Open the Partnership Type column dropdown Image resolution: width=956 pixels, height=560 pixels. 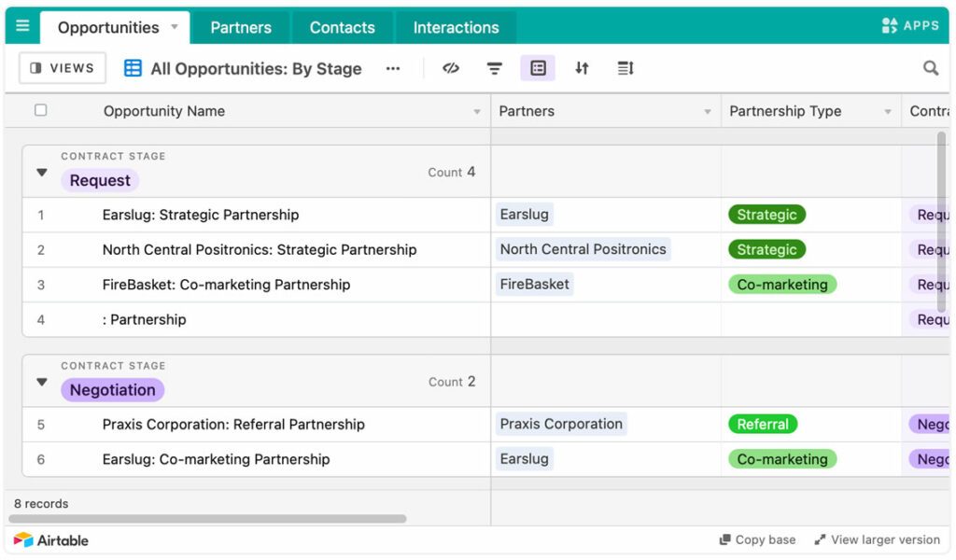[888, 111]
